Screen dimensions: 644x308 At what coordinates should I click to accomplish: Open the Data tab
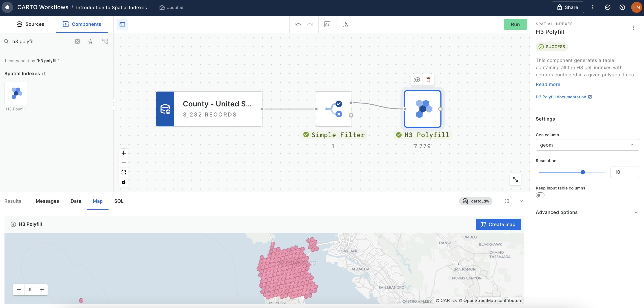(76, 201)
